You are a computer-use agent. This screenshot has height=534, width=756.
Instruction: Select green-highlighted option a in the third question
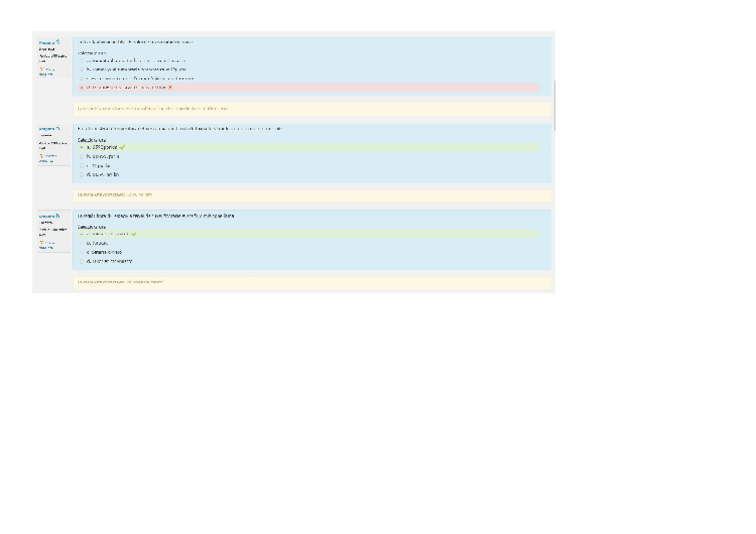pos(81,234)
